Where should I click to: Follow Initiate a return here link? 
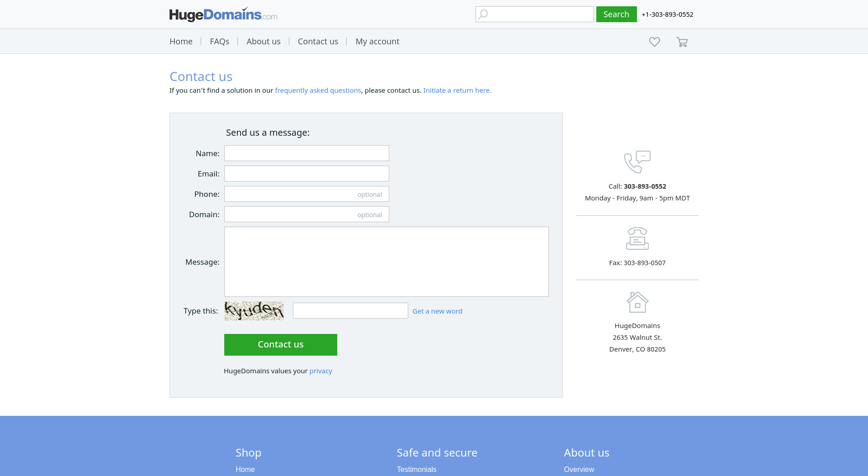coord(457,90)
